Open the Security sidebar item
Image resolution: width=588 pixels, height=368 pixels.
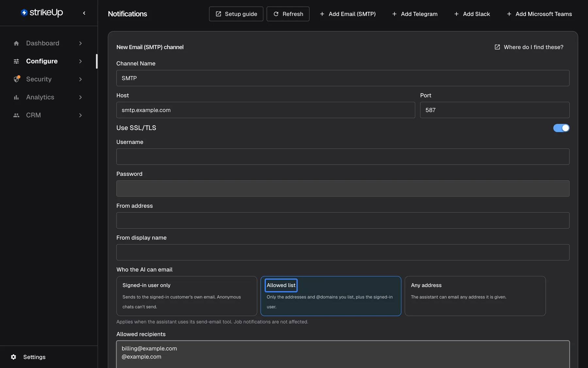pos(48,79)
